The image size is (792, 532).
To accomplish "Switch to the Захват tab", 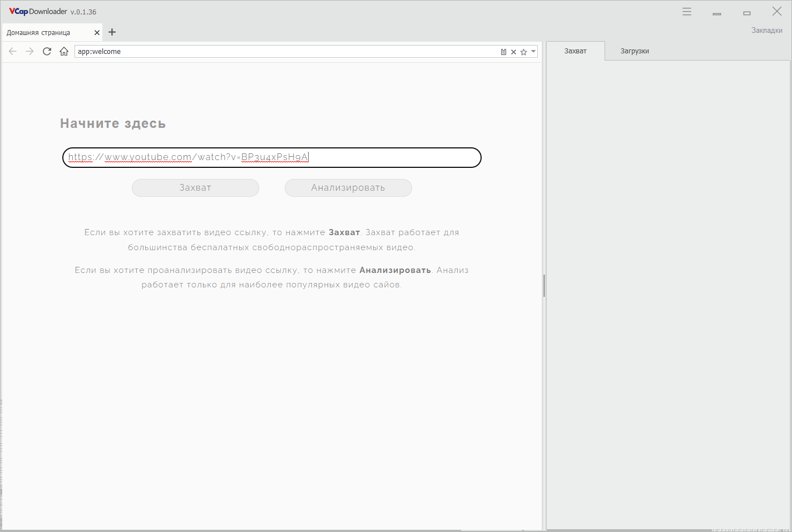I will [575, 51].
